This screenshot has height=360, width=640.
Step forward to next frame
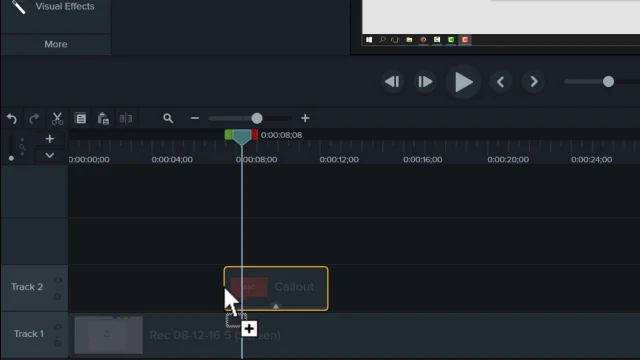tap(424, 82)
